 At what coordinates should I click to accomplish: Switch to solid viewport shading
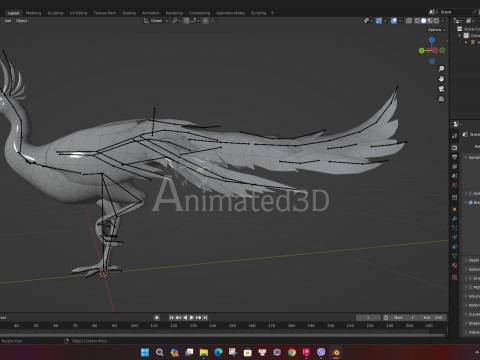[423, 21]
